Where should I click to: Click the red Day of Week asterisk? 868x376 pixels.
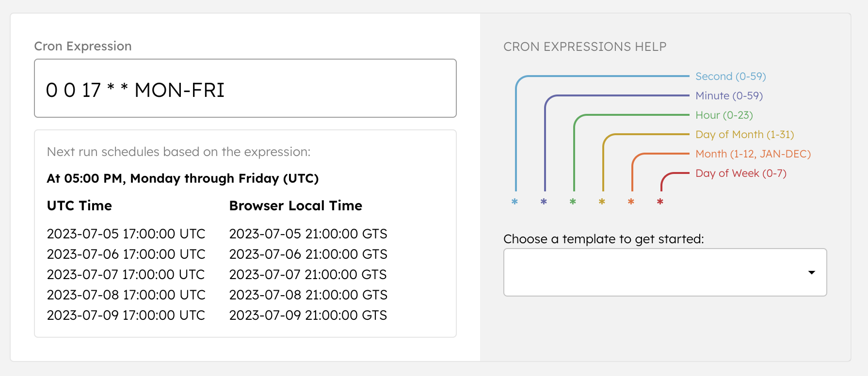coord(660,202)
